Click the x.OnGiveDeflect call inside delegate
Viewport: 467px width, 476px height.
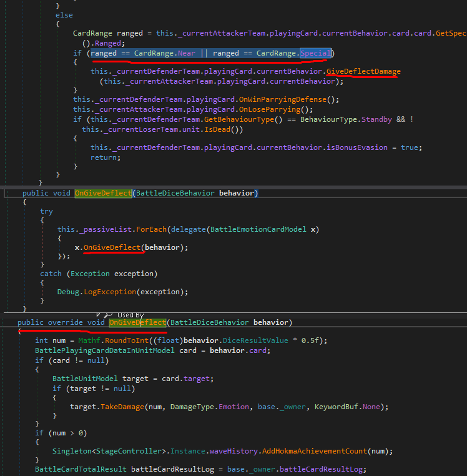pos(112,248)
